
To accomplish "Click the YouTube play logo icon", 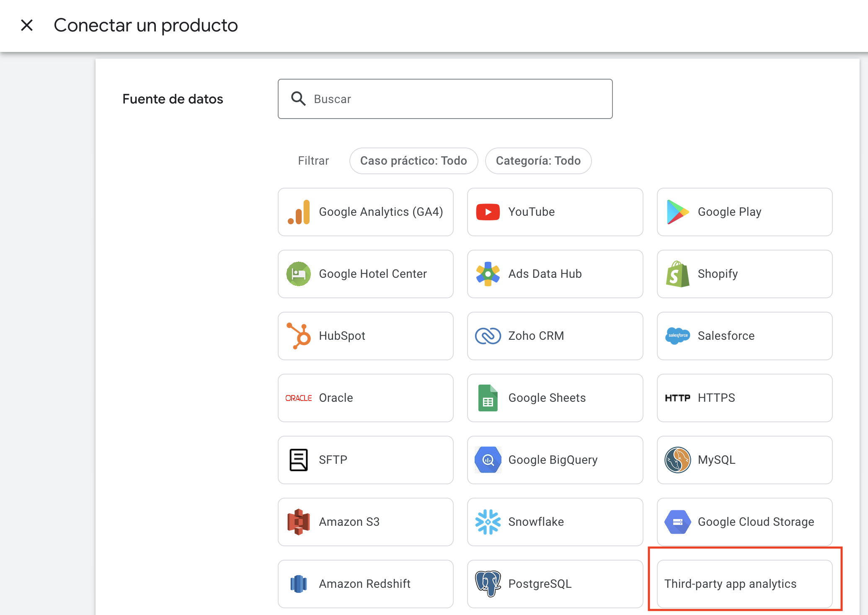I will click(x=488, y=212).
